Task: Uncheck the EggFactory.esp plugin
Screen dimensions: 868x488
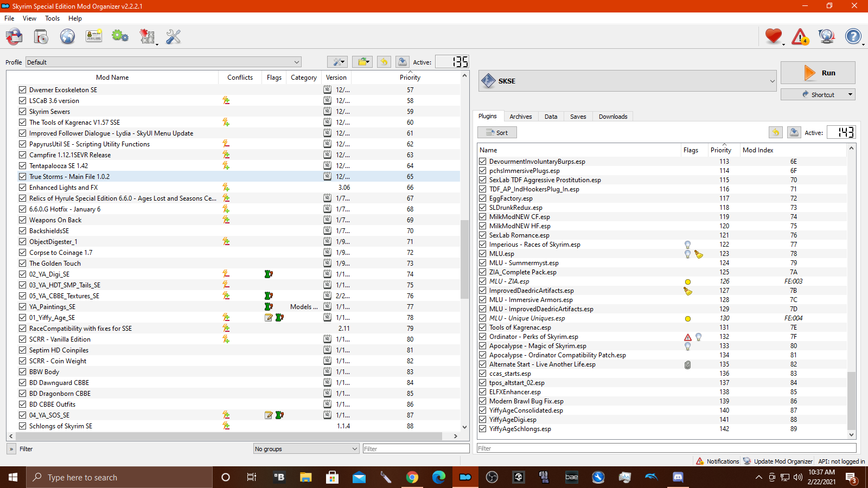Action: pyautogui.click(x=482, y=198)
